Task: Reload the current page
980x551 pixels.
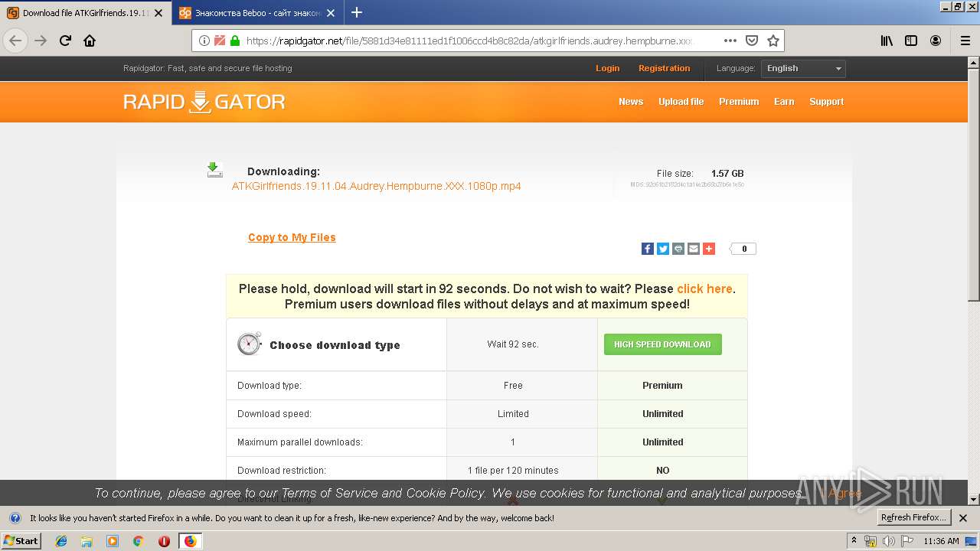Action: point(65,41)
